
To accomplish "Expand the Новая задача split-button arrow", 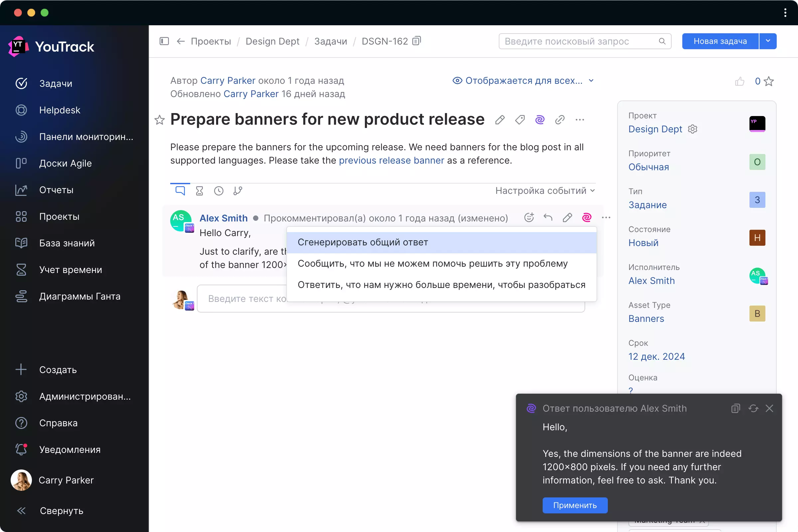I will click(x=768, y=41).
